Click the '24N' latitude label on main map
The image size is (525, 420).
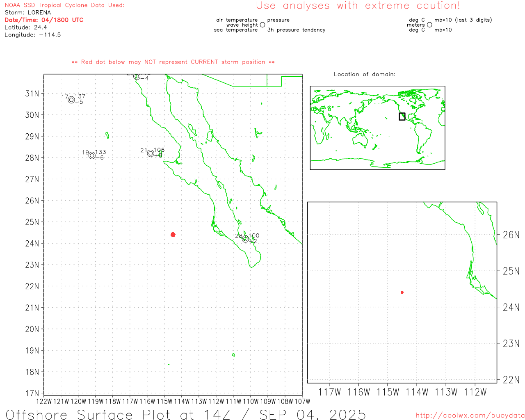(32, 244)
